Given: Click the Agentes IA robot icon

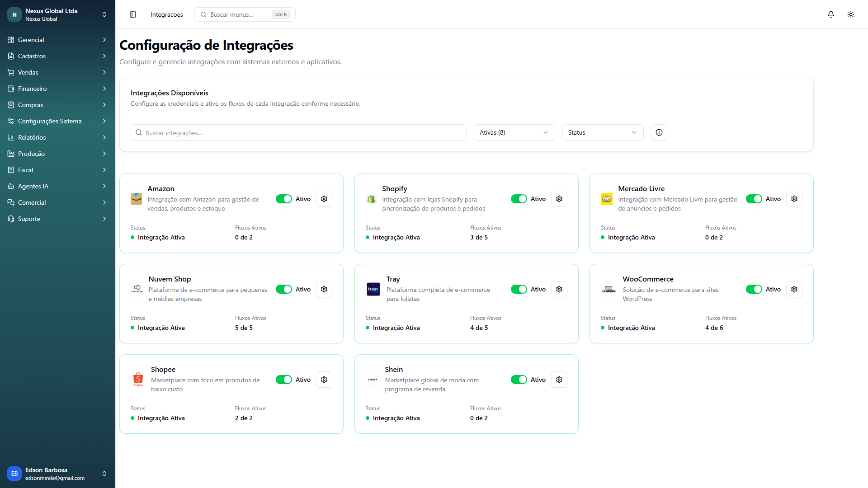Looking at the screenshot, I should [11, 186].
